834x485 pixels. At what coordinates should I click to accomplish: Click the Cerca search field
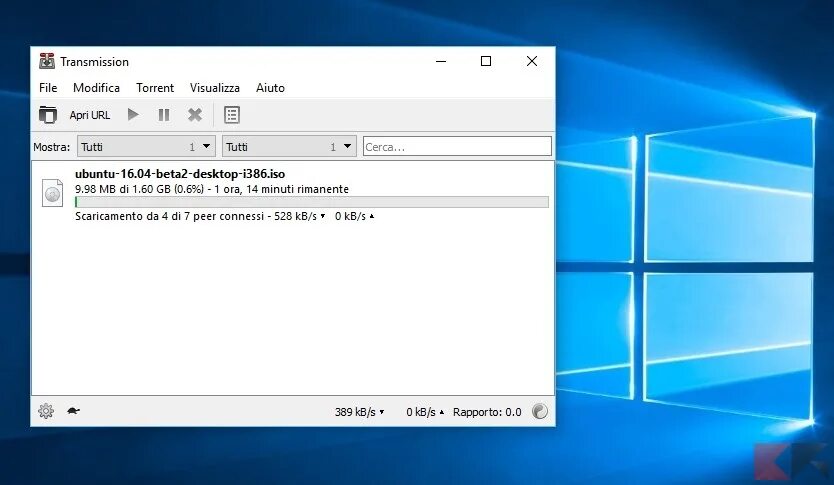[x=457, y=146]
